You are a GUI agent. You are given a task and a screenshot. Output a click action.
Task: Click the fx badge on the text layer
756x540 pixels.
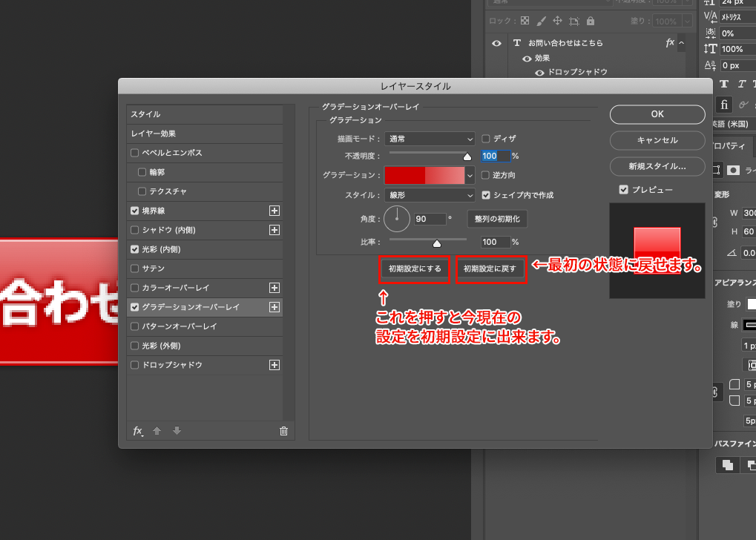670,43
